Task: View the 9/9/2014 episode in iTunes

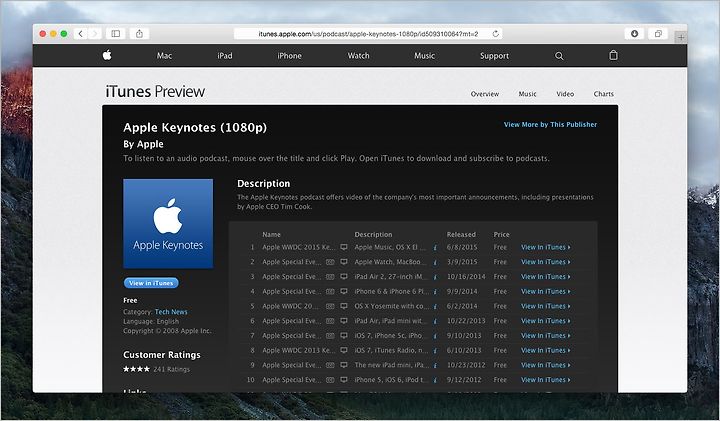Action: click(546, 291)
